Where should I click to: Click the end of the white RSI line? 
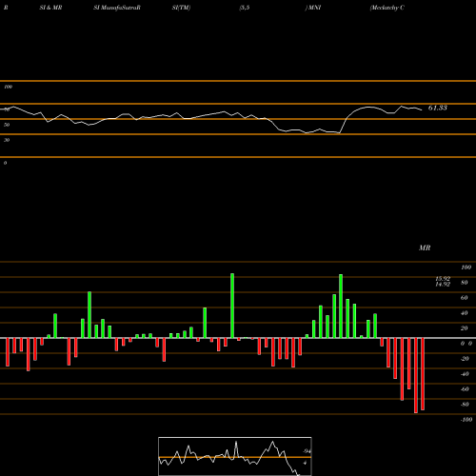422,110
